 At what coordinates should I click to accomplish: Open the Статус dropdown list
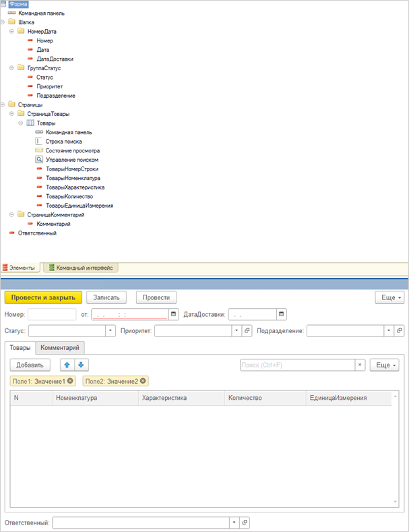[x=111, y=331]
